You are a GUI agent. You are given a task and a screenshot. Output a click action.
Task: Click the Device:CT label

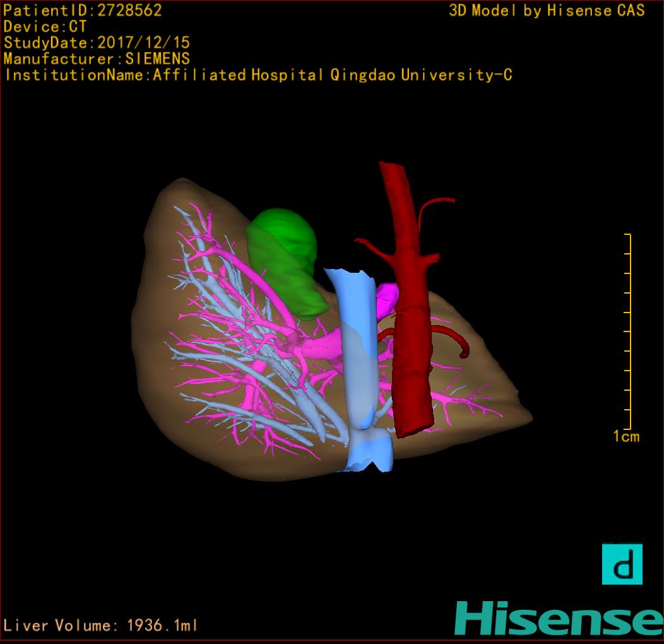pyautogui.click(x=45, y=27)
